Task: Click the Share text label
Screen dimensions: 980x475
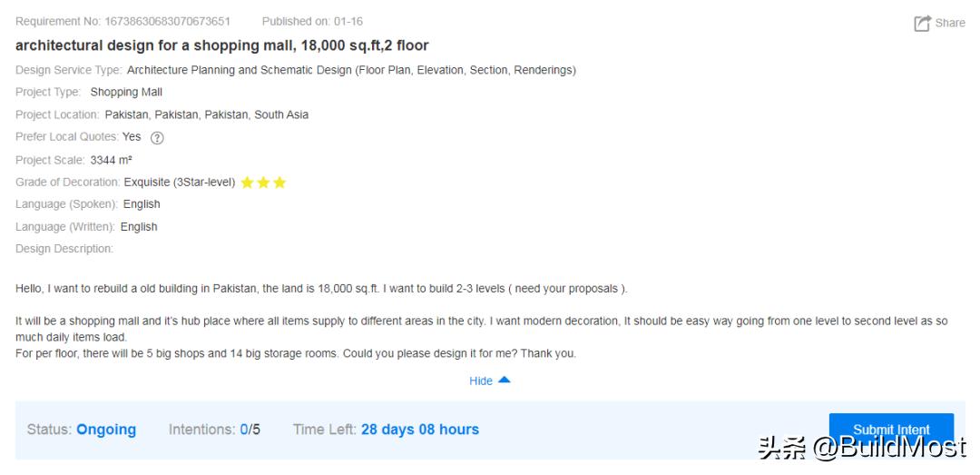Action: (x=950, y=23)
